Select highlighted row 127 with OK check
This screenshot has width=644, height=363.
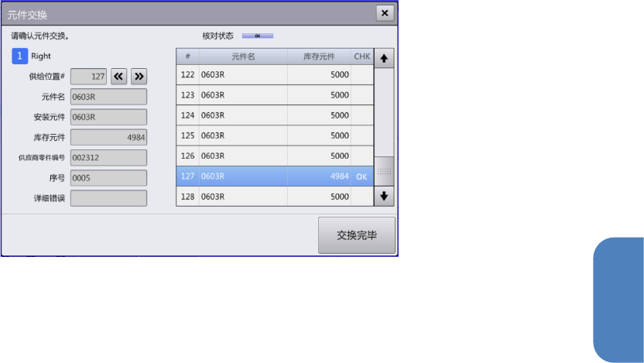coord(275,176)
